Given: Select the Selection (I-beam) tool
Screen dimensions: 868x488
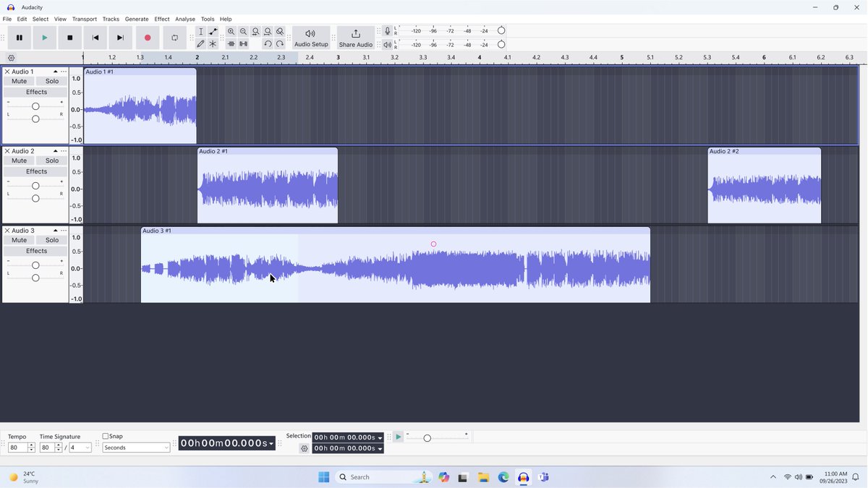Looking at the screenshot, I should pos(200,32).
